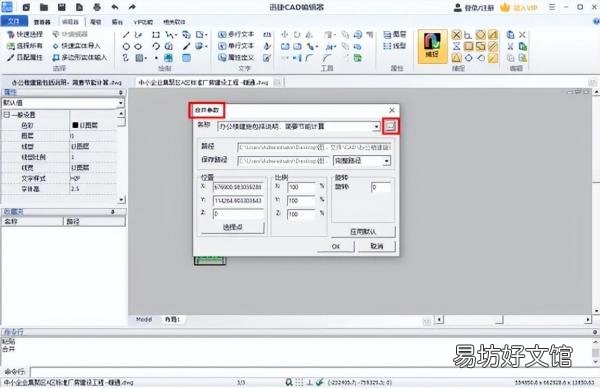600x388 pixels.
Task: Switch to the 查看器 ribbon tab
Action: [42, 22]
